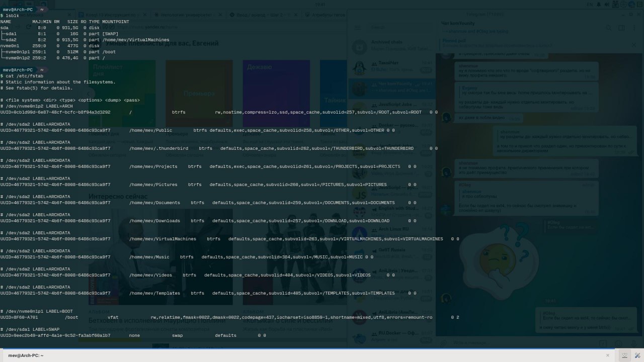Click the "nvme0n1p1" row with /boot mountpoint
This screenshot has width=644, height=362.
coord(58,52)
